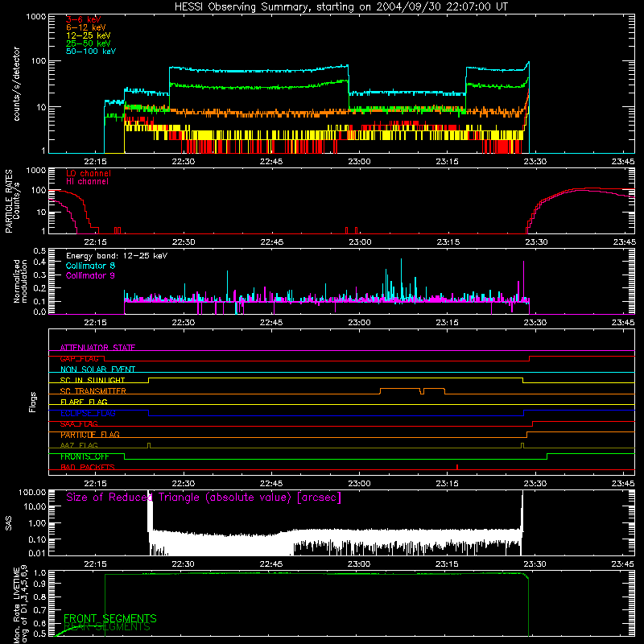Click the REAR SEGMENTS legend label

pos(107,627)
